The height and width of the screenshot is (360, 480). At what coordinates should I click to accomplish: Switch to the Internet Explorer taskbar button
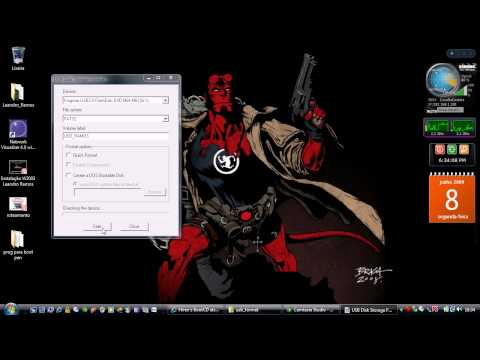point(197,310)
